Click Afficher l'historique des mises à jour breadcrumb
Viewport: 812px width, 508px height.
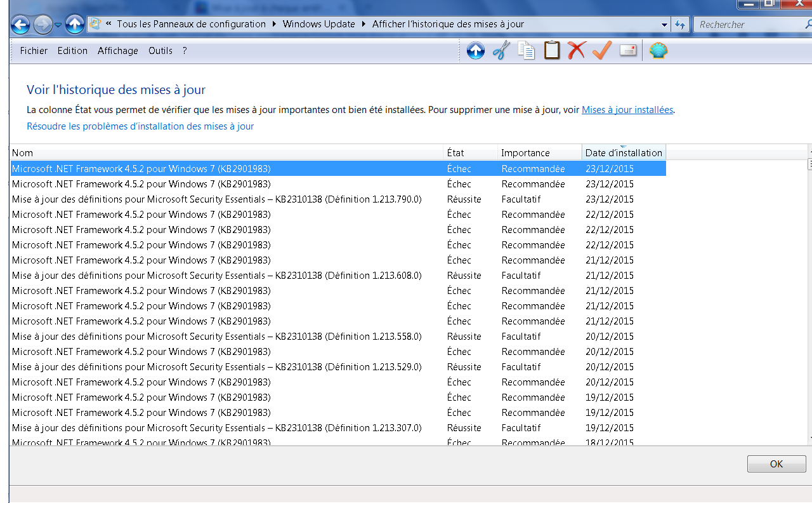tap(449, 24)
